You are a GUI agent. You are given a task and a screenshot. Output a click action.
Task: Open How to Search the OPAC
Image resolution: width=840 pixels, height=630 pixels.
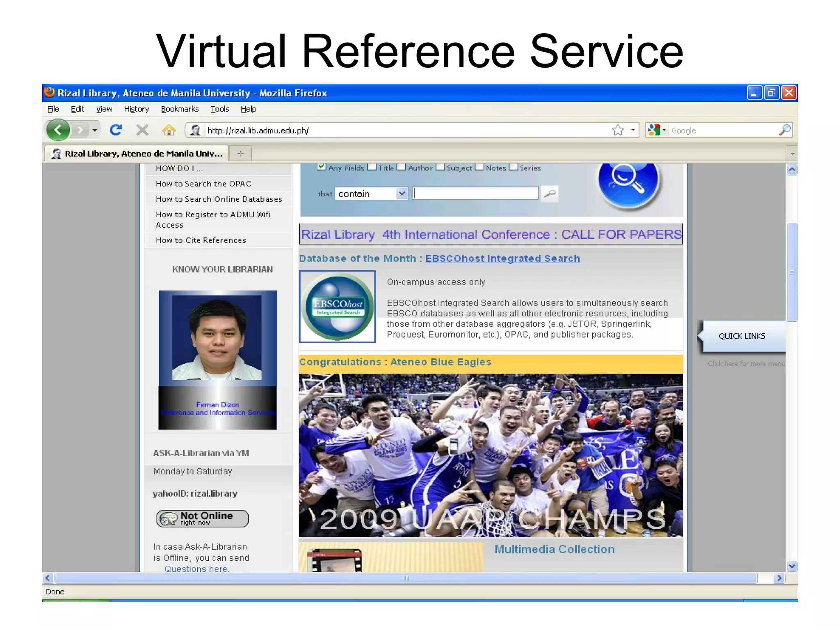pos(204,184)
